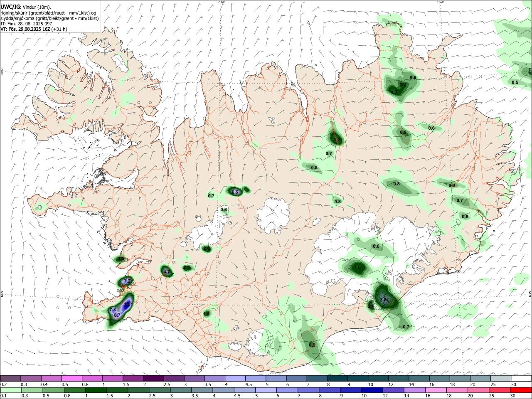Click the pale grey swatch between 25 and 30
The height and width of the screenshot is (399, 532).
pos(501,379)
